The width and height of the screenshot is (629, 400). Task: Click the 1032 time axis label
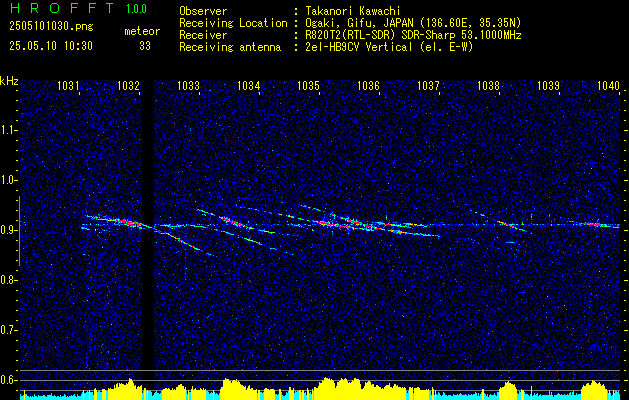128,85
